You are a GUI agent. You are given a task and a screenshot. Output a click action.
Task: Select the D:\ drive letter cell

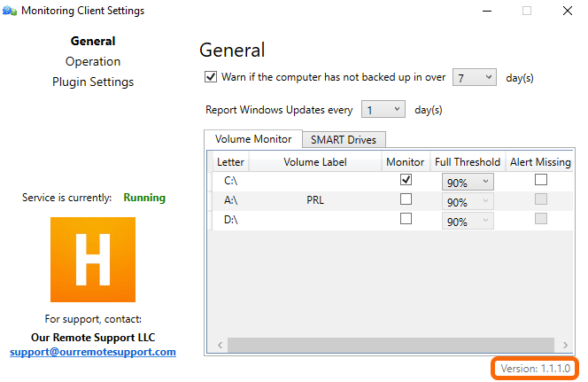point(230,220)
